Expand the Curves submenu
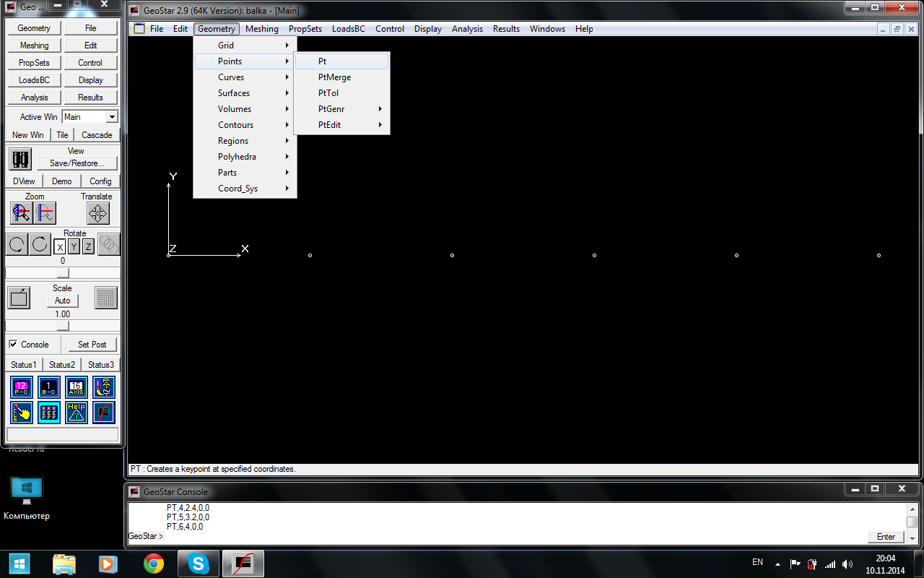The width and height of the screenshot is (924, 578). pyautogui.click(x=245, y=77)
